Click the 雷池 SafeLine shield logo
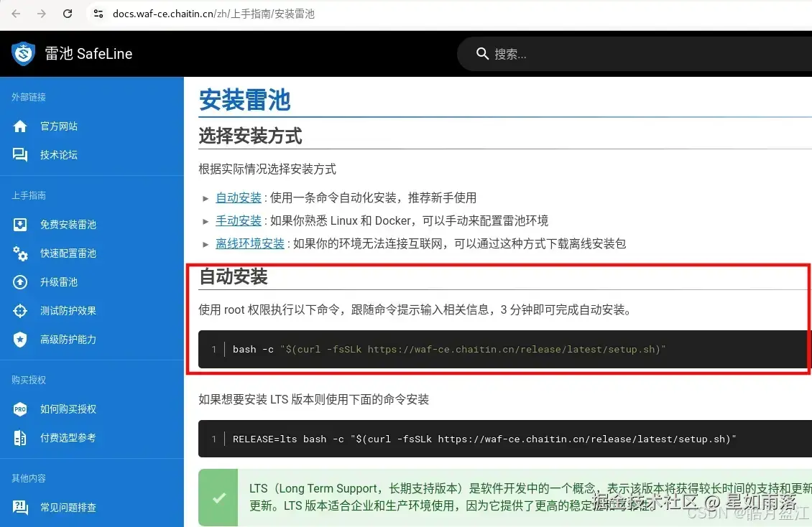 [23, 53]
